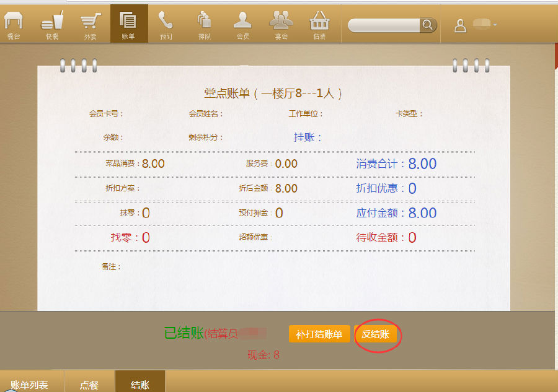Click the user account avatar icon

[x=460, y=25]
